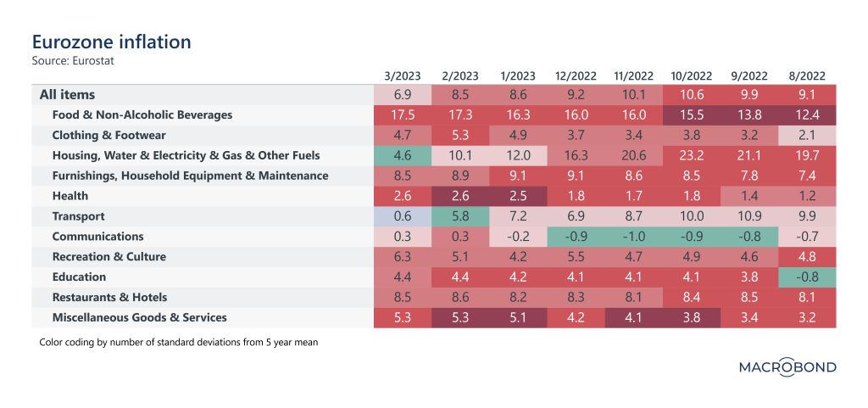Select the 3/2023 column header
Screen dimensions: 868x408
click(x=403, y=76)
